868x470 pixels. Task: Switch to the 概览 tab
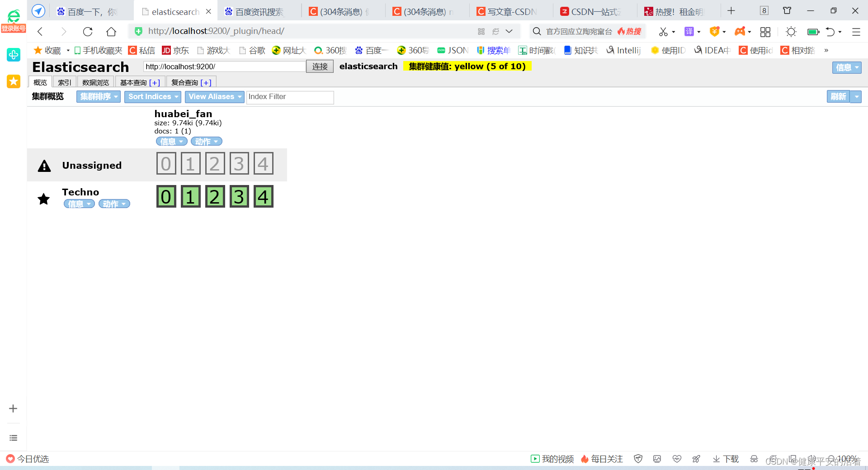pos(40,82)
